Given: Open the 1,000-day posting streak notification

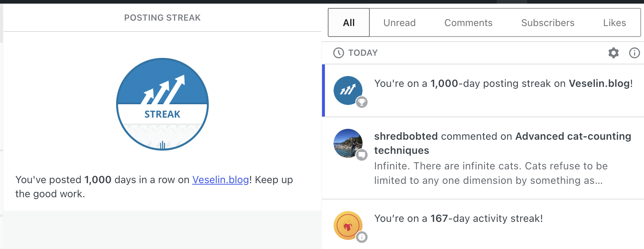Looking at the screenshot, I should pyautogui.click(x=483, y=90).
